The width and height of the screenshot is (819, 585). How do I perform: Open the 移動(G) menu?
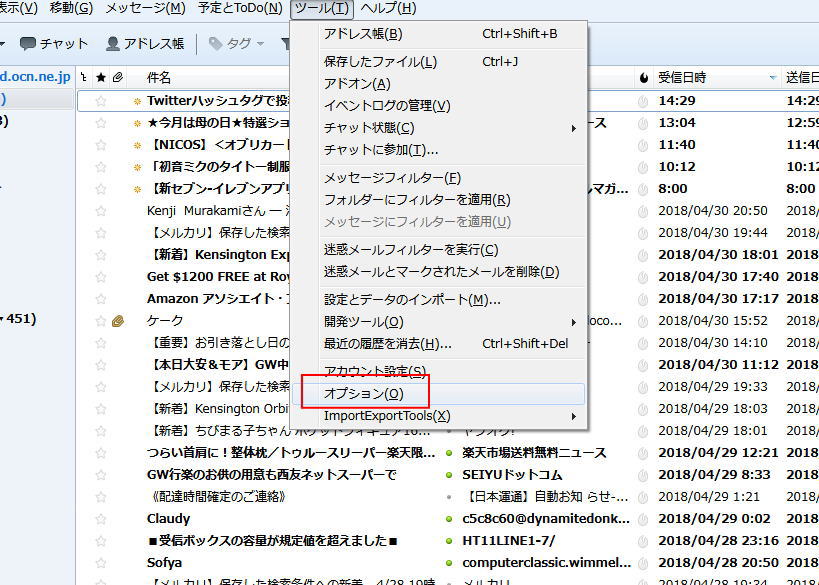point(71,8)
